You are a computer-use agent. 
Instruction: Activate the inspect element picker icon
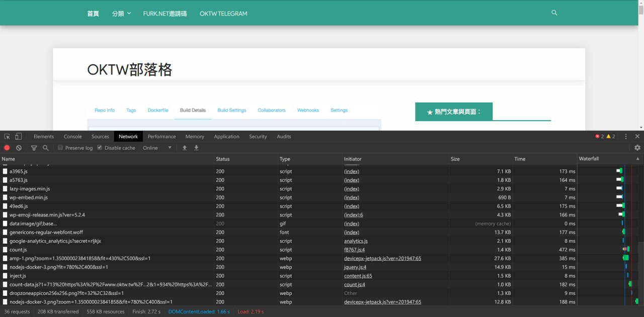(7, 137)
